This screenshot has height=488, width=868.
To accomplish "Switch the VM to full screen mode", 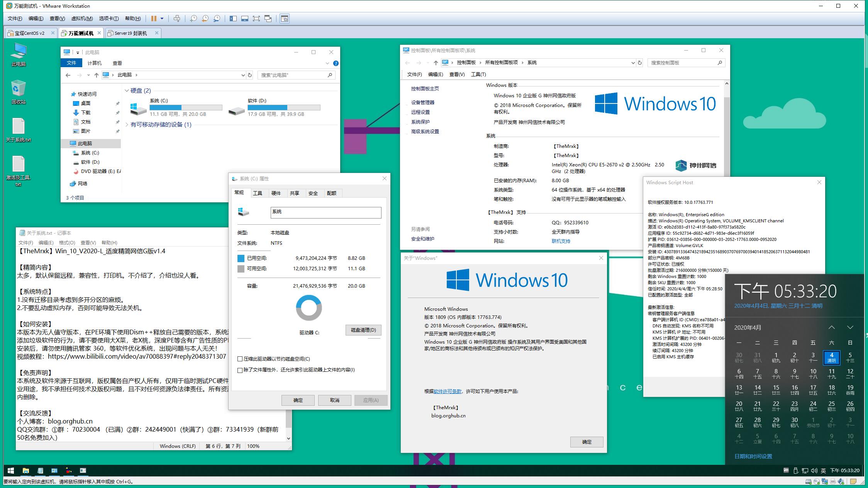I will point(256,18).
